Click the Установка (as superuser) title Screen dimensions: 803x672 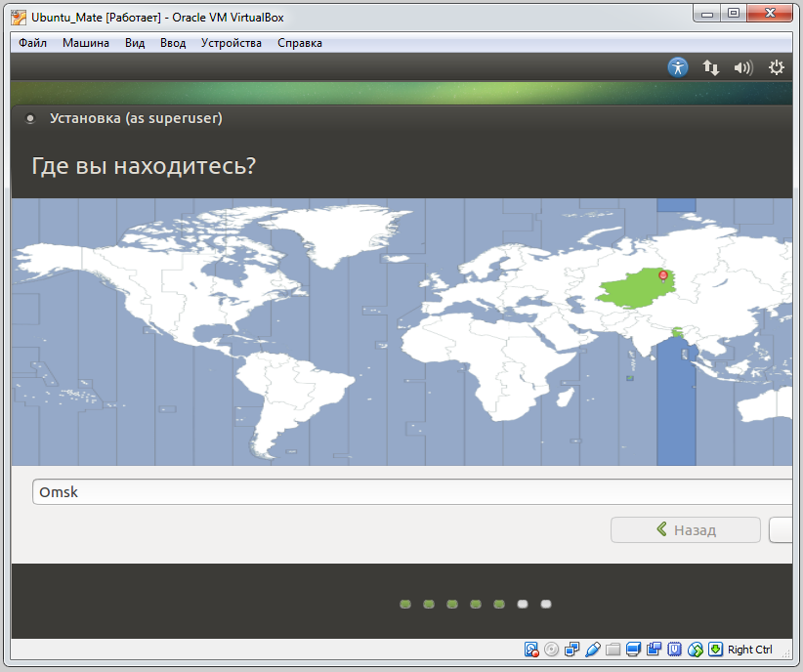136,118
